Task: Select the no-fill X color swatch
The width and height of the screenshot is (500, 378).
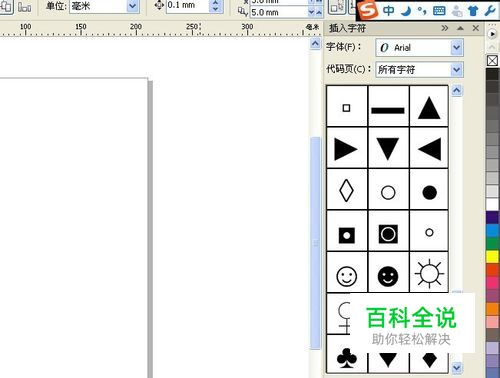Action: pos(492,60)
